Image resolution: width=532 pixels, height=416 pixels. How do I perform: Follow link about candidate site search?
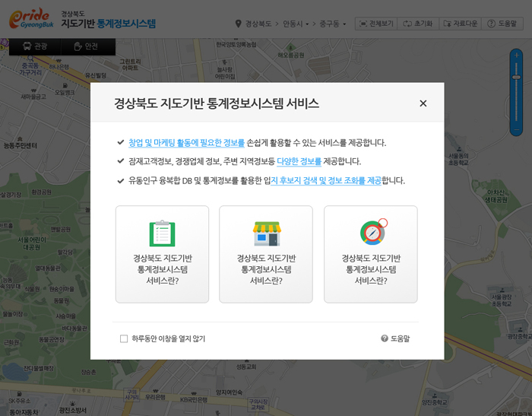[326, 180]
